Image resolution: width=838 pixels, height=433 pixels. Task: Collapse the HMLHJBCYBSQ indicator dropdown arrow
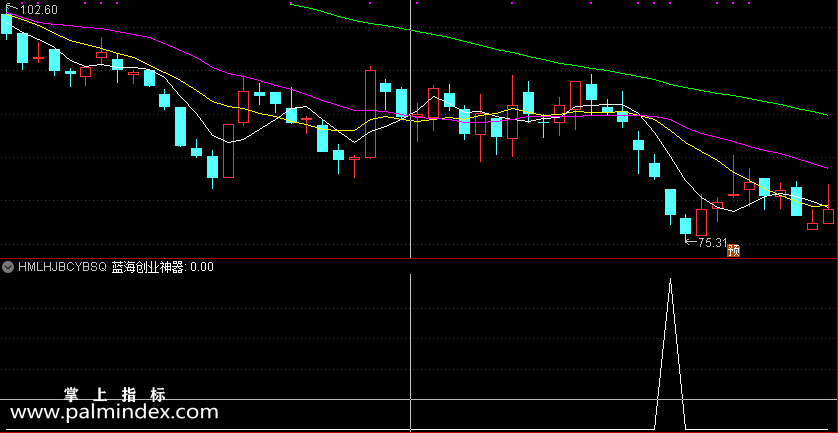coord(7,267)
